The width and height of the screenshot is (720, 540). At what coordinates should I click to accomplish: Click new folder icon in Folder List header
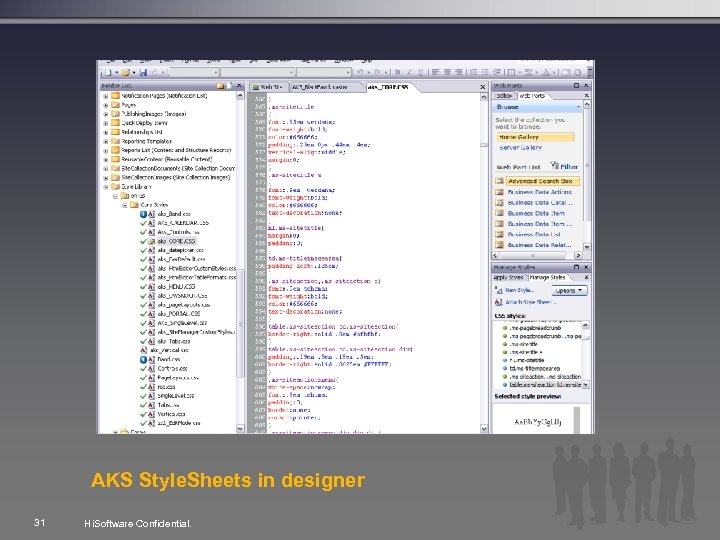(220, 85)
